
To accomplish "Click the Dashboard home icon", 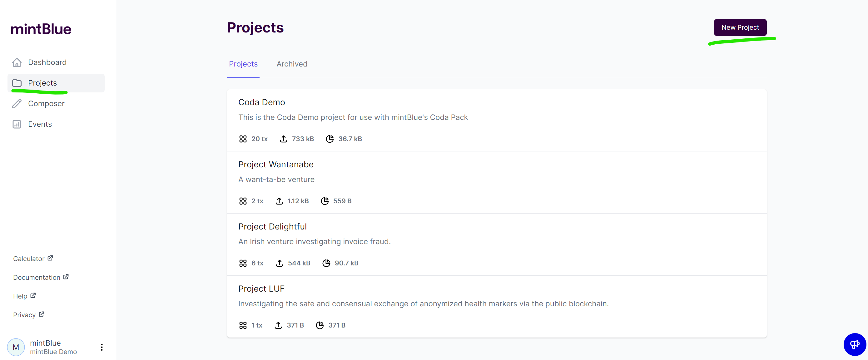I will [17, 63].
